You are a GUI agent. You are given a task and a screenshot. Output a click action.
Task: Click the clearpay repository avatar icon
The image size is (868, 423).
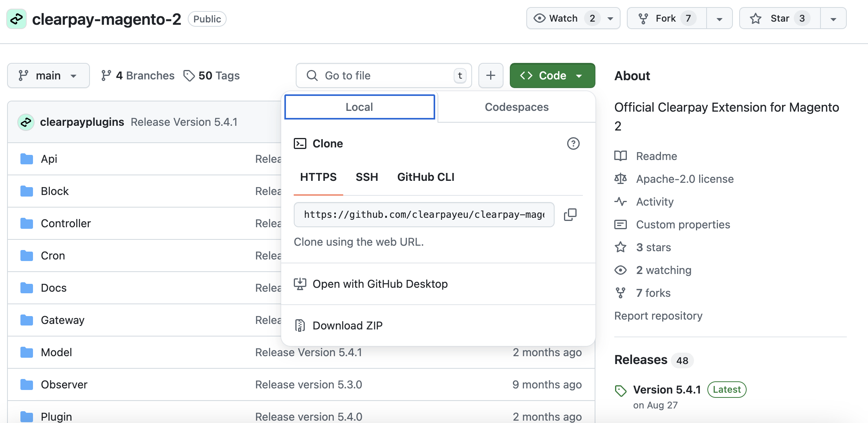coord(16,19)
